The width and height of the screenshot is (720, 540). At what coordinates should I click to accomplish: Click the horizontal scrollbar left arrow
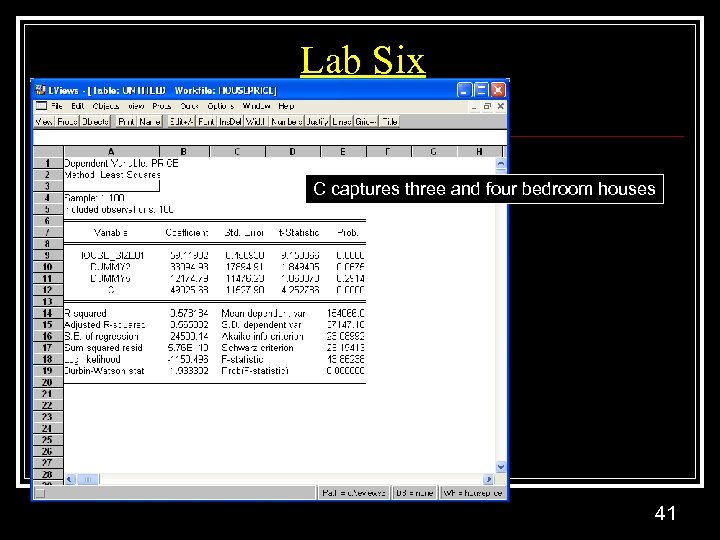(x=70, y=479)
